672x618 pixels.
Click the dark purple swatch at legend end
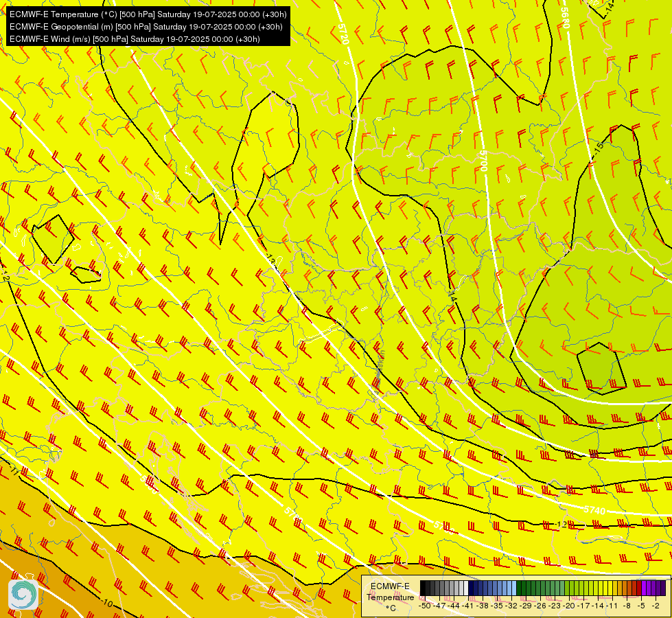tap(663, 588)
